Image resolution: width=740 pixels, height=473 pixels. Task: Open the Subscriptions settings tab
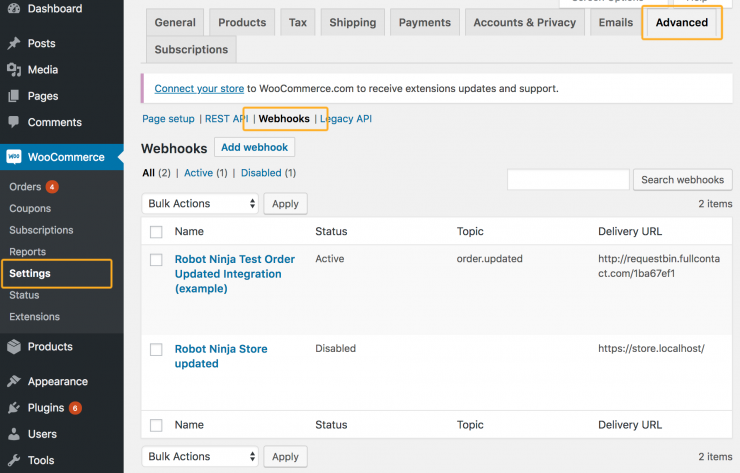(x=191, y=50)
